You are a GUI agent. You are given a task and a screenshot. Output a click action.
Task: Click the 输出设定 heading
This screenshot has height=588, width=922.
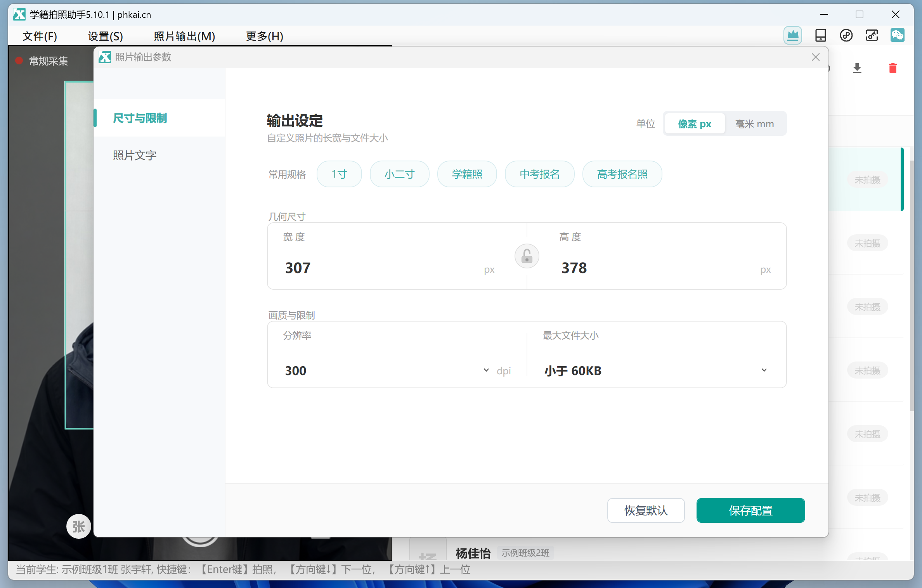[x=295, y=121]
